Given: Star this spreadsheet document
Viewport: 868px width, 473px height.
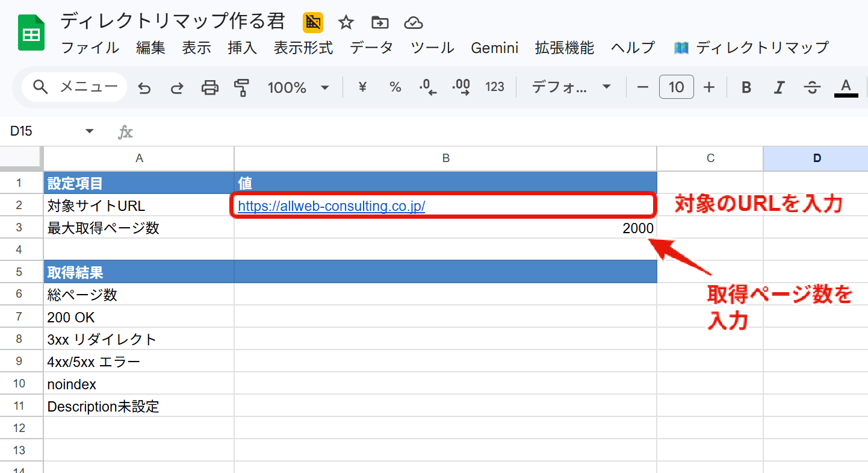Looking at the screenshot, I should 346,23.
